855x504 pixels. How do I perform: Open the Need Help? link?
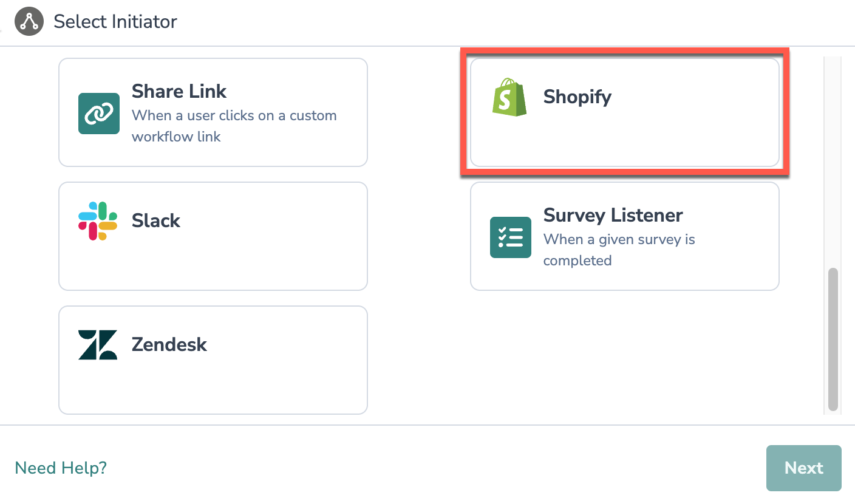[61, 468]
